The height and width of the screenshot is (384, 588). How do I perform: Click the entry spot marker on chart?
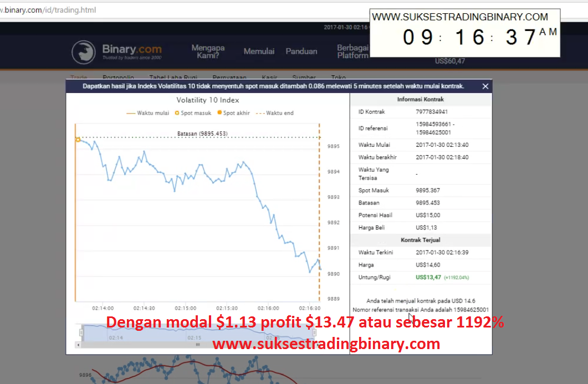(x=78, y=140)
